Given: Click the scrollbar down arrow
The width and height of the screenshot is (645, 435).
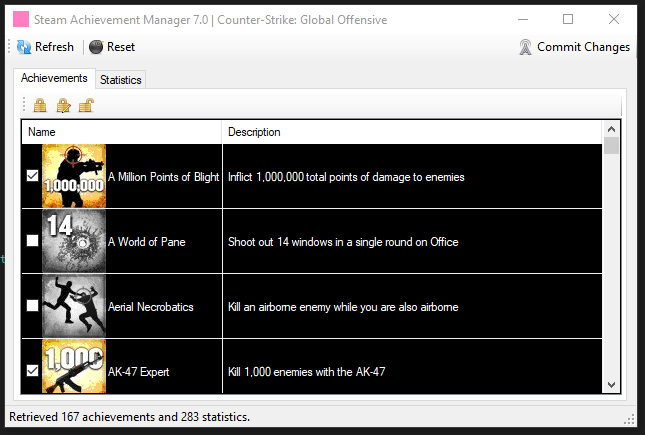Looking at the screenshot, I should point(611,385).
